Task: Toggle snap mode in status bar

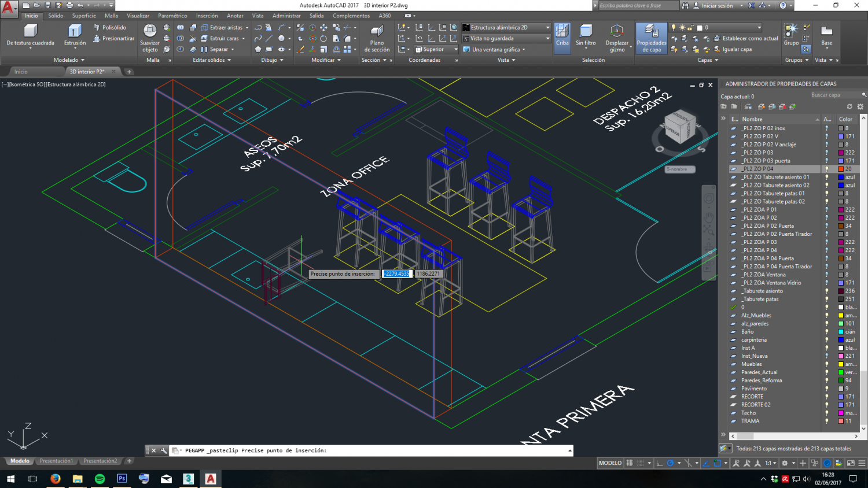Action: (x=640, y=463)
